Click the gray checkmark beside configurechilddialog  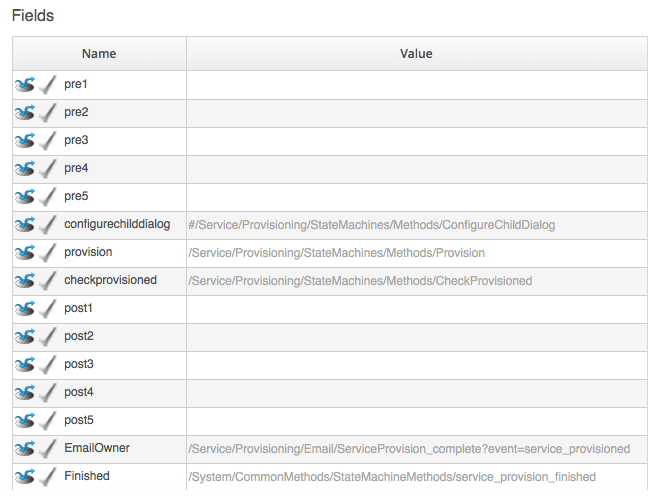point(48,225)
